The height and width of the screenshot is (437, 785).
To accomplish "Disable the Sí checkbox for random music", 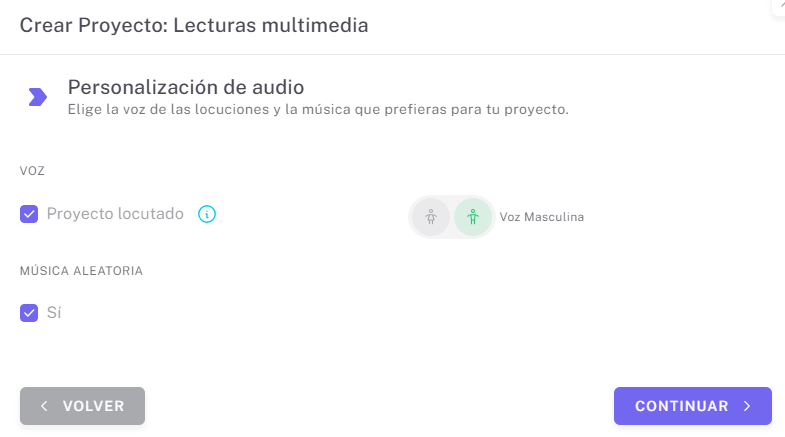I will pyautogui.click(x=29, y=313).
